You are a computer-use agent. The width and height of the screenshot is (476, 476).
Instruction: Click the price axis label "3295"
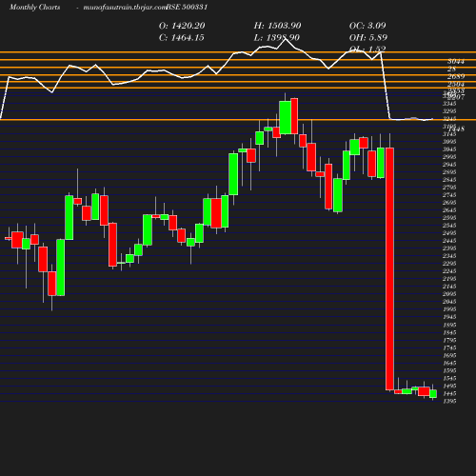coord(449,111)
